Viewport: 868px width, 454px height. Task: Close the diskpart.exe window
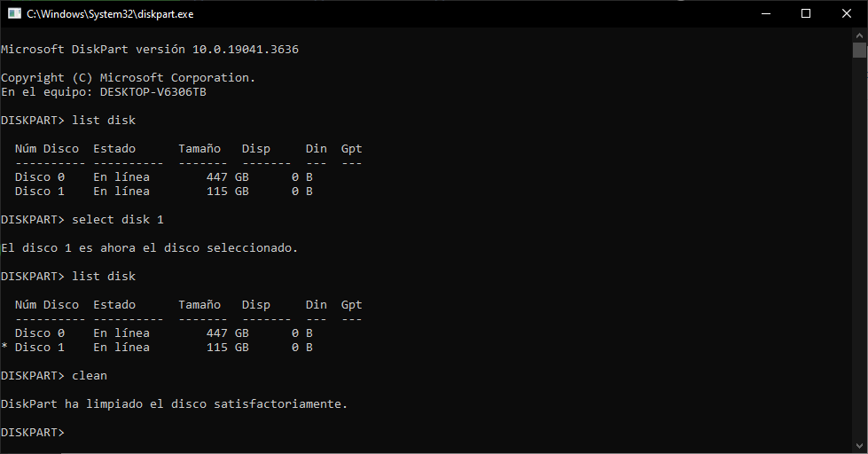click(847, 13)
